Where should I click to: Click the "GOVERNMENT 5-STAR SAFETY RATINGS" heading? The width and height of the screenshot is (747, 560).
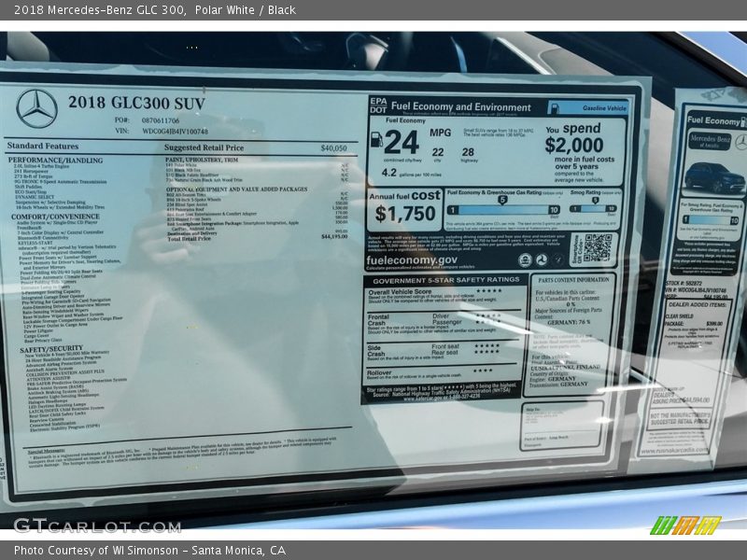pos(446,280)
